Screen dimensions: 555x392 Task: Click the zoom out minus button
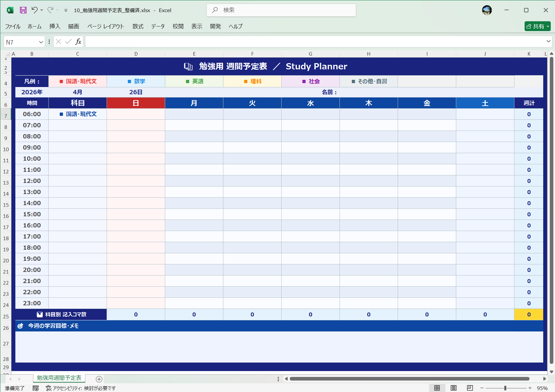pyautogui.click(x=482, y=388)
